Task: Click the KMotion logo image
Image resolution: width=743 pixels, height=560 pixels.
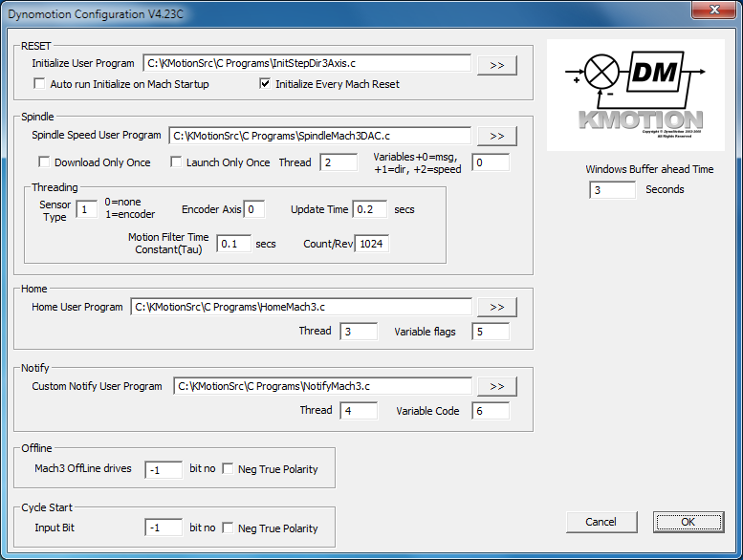Action: [x=635, y=95]
